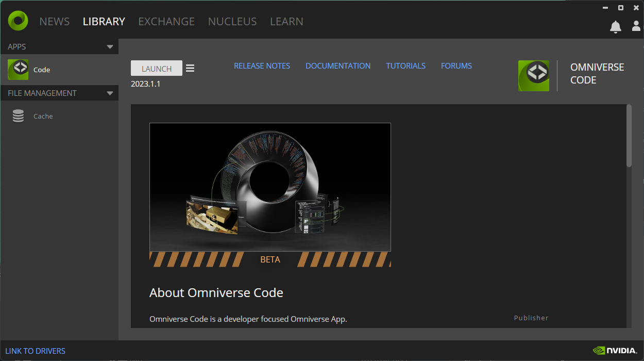Open the Nucleus tab

point(232,22)
